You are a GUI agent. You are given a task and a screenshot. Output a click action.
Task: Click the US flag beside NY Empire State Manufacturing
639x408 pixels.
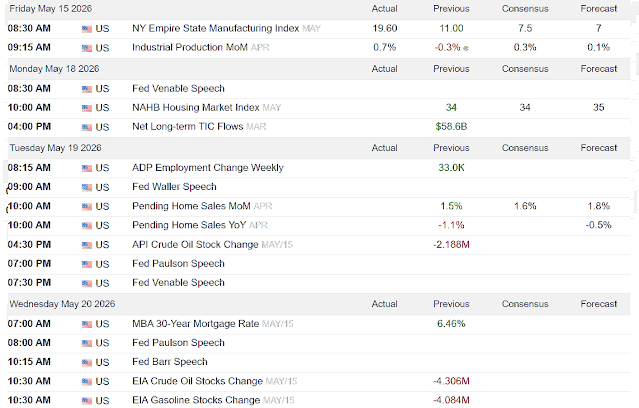(x=86, y=29)
